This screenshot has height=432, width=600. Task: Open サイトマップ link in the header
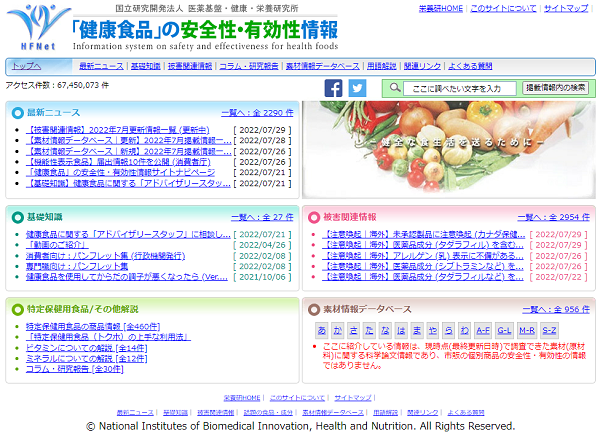[566, 8]
